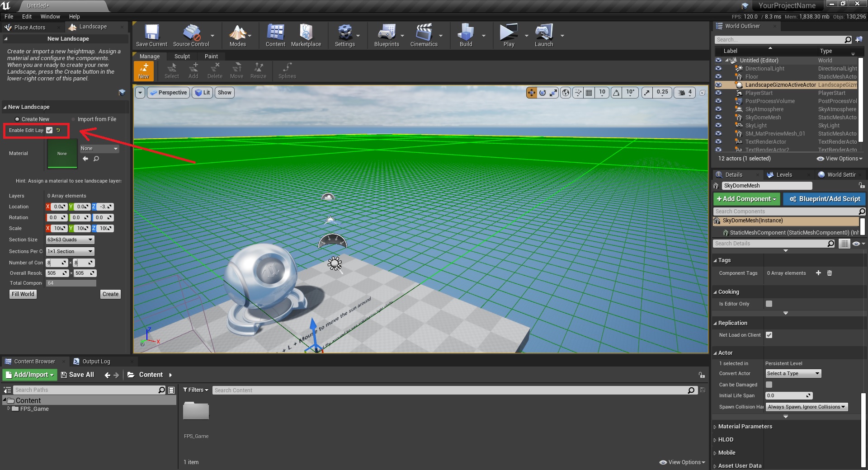Click the Save Current toolbar icon
Screen dimensions: 868x470
pyautogui.click(x=151, y=36)
